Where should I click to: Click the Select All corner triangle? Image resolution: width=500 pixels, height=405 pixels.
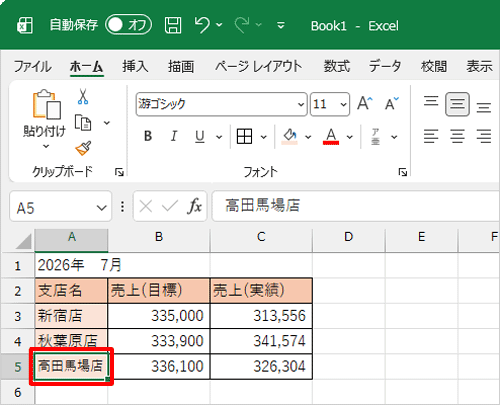[x=23, y=241]
